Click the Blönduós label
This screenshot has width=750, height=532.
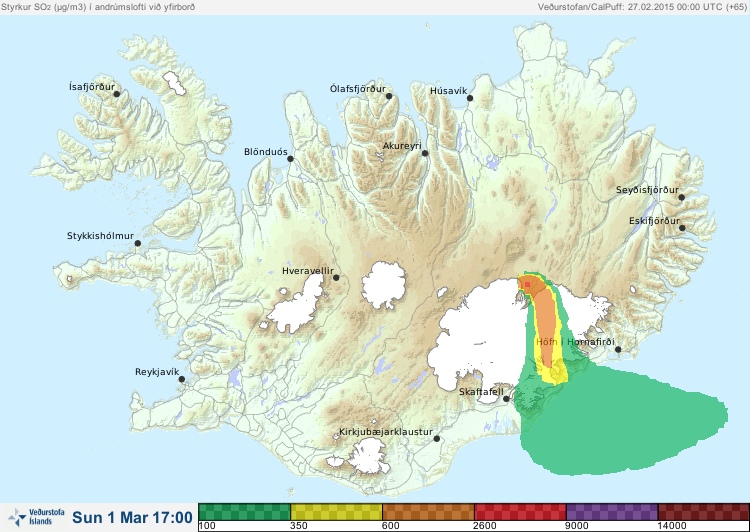[x=265, y=152]
